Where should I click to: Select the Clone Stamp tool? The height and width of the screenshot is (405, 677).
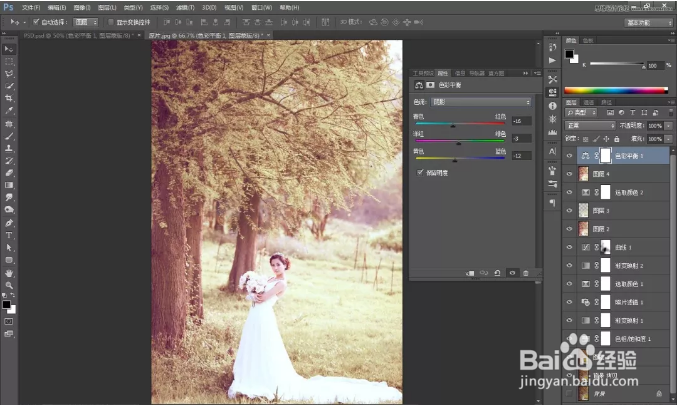[x=9, y=148]
